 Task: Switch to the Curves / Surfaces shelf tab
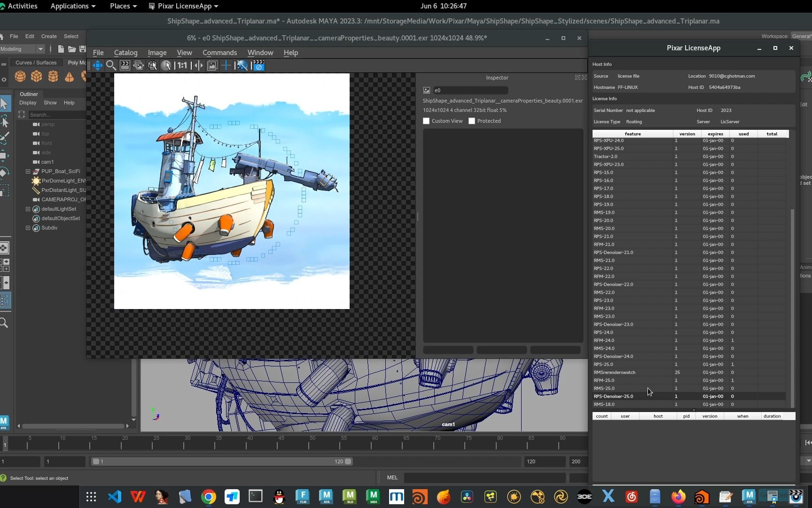[x=36, y=62]
